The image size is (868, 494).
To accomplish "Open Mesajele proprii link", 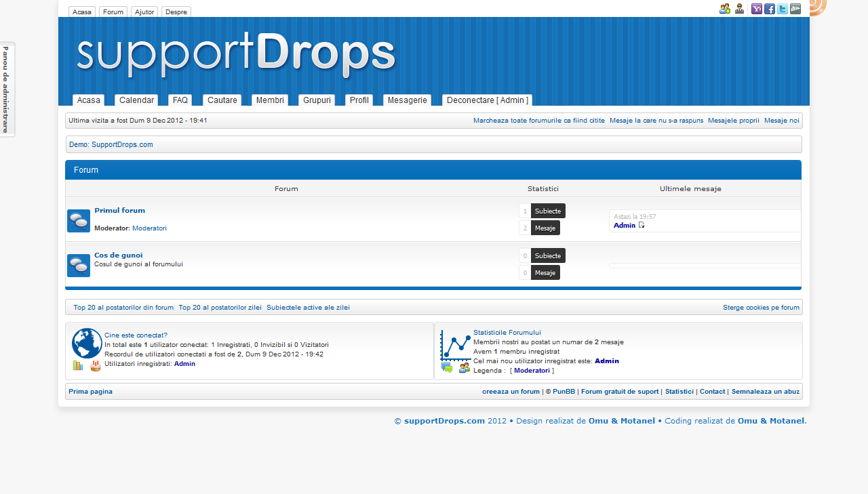I will click(x=734, y=121).
